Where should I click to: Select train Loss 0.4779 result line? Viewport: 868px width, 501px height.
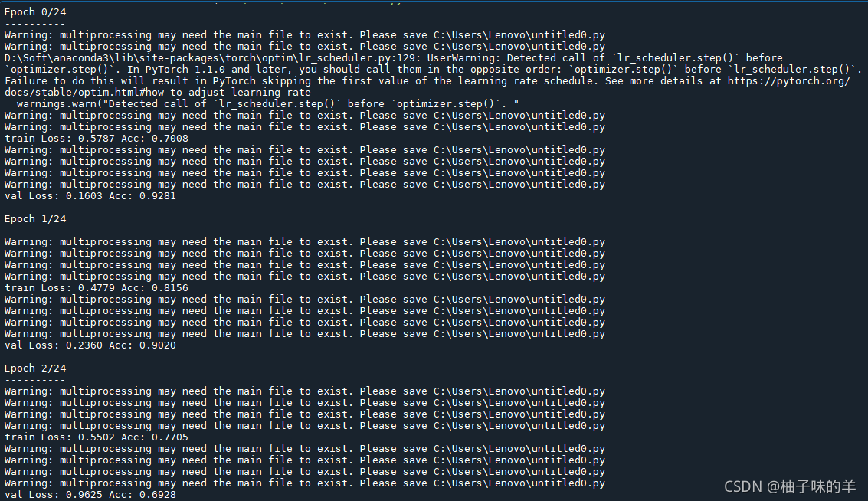tap(96, 288)
